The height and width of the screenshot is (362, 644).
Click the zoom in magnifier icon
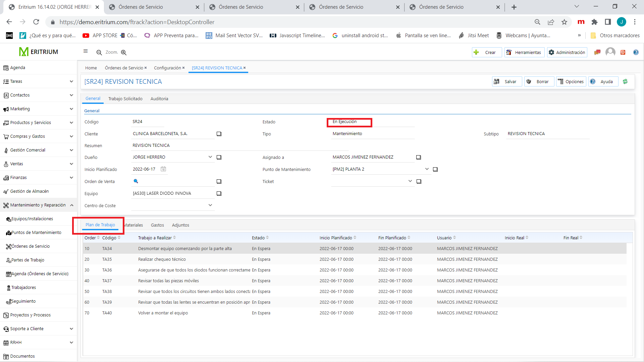pyautogui.click(x=124, y=53)
